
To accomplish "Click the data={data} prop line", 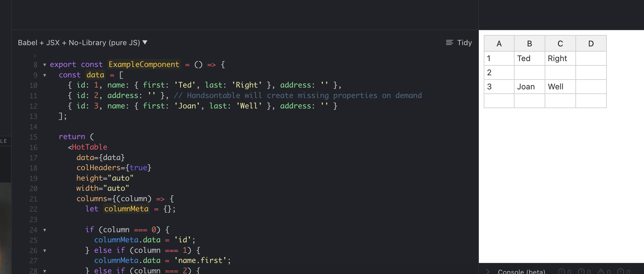I will click(101, 158).
